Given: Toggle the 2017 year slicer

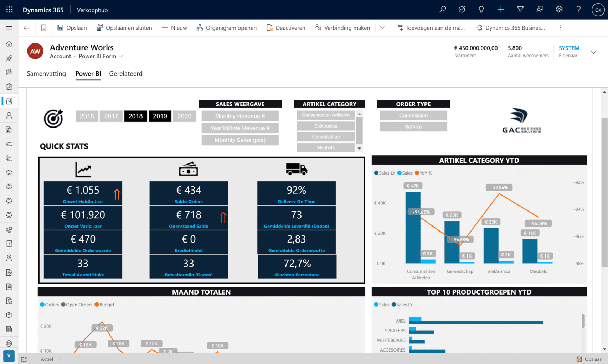Looking at the screenshot, I should (111, 116).
